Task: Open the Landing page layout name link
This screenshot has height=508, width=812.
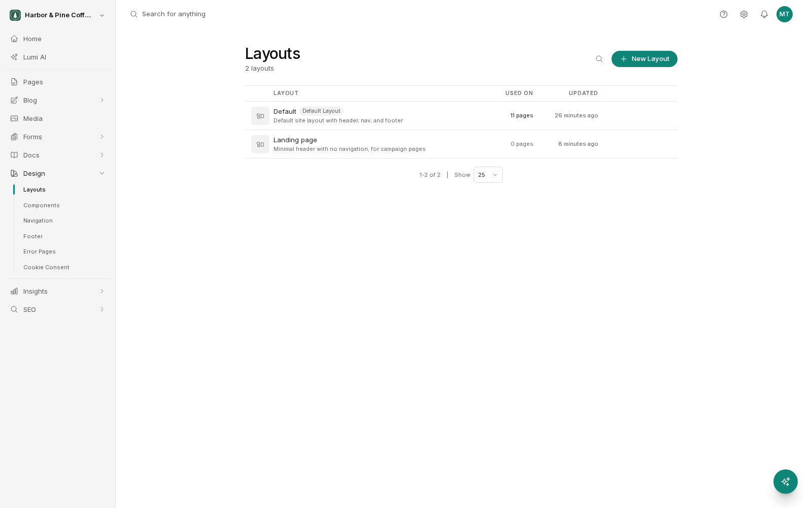Action: click(295, 140)
